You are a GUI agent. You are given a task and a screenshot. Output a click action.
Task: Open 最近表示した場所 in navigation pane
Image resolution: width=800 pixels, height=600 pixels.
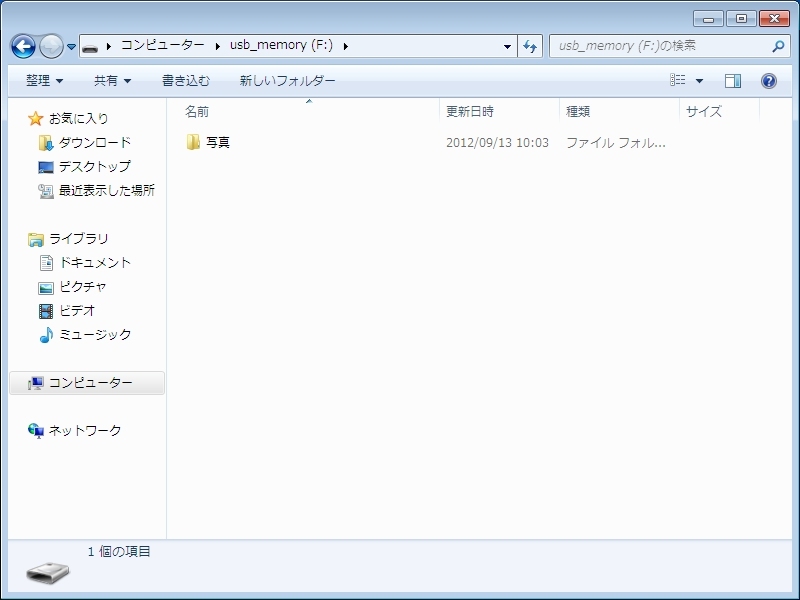click(x=107, y=190)
